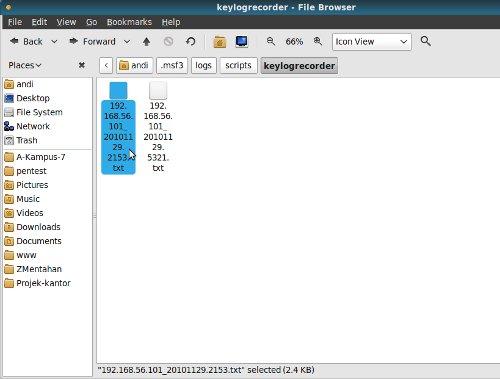500x379 pixels.
Task: Go to the .msf3 path button
Action: click(172, 65)
